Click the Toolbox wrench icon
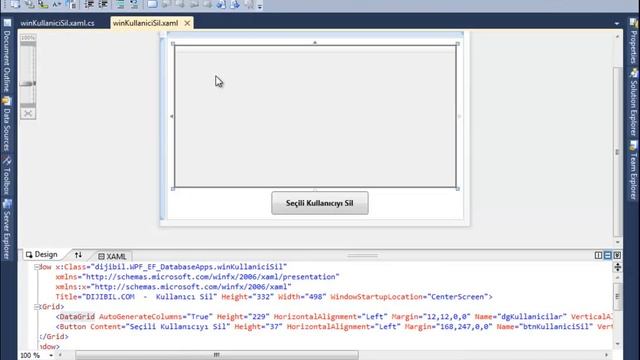The width and height of the screenshot is (640, 360). [7, 160]
